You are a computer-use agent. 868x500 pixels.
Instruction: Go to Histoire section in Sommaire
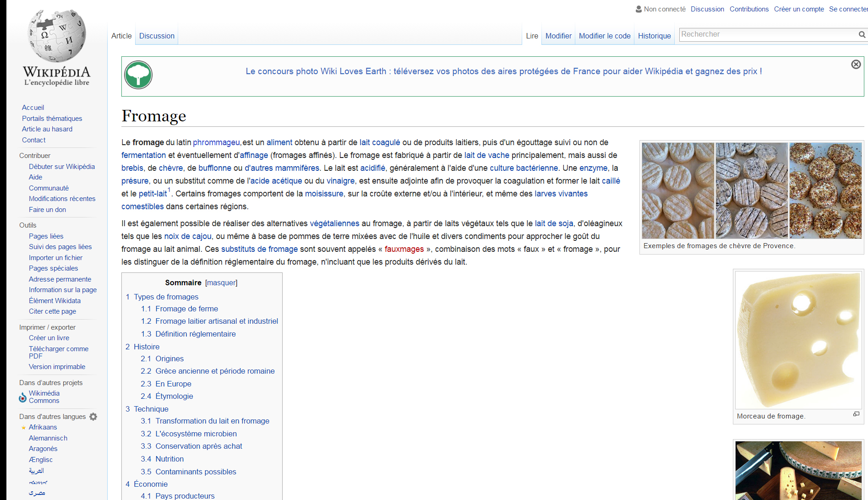(147, 347)
